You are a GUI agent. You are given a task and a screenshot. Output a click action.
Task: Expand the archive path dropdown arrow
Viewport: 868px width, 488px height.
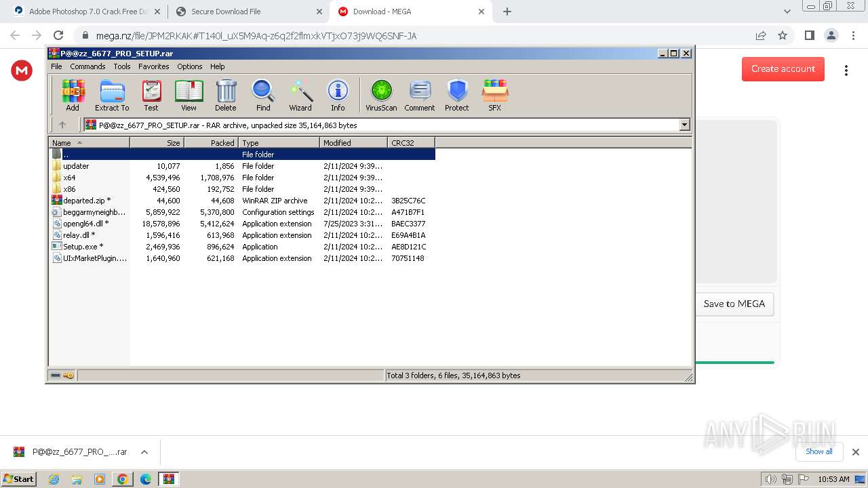[684, 125]
